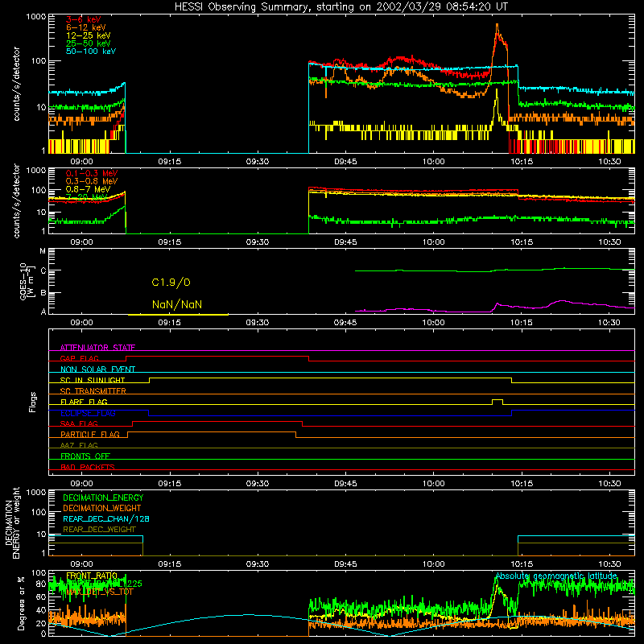Click the vertical Flags axis label
The image size is (644, 644).
[33, 402]
